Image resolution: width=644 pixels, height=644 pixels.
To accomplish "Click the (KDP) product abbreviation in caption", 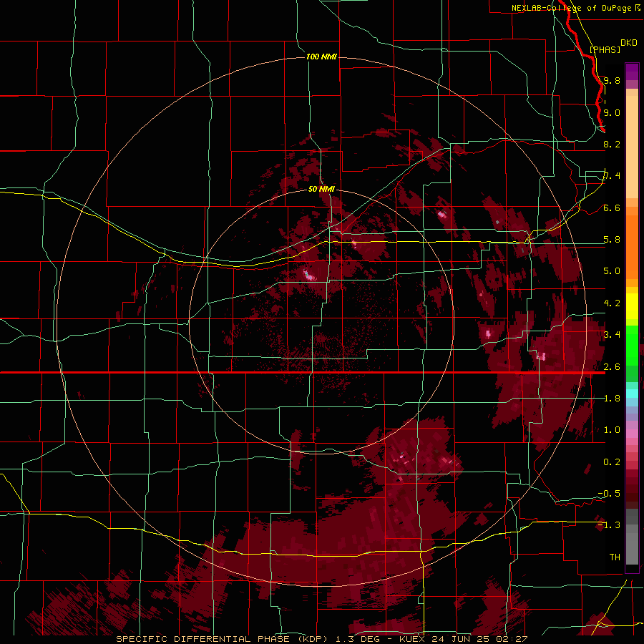I will point(313,639).
